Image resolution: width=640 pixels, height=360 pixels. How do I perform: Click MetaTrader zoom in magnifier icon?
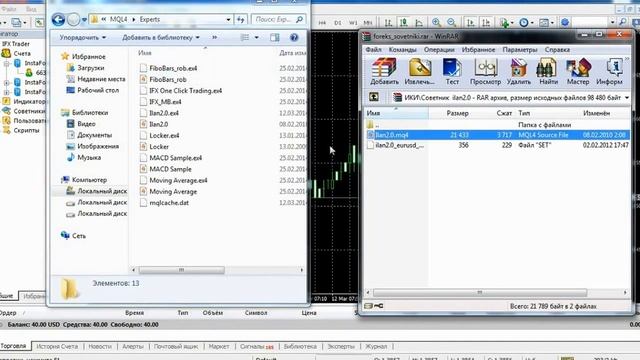pyautogui.click(x=436, y=22)
